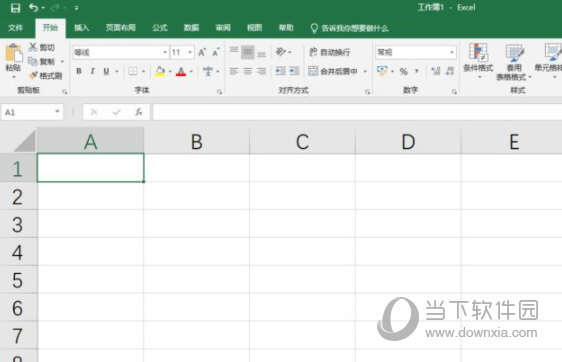Click the Decrease Font Size icon
This screenshot has height=362, width=562.
pos(215,52)
